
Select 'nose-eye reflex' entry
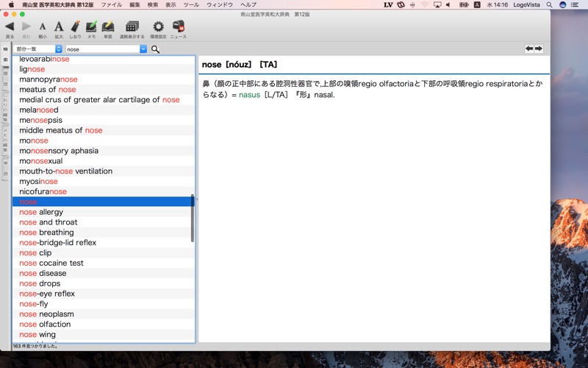pyautogui.click(x=104, y=294)
